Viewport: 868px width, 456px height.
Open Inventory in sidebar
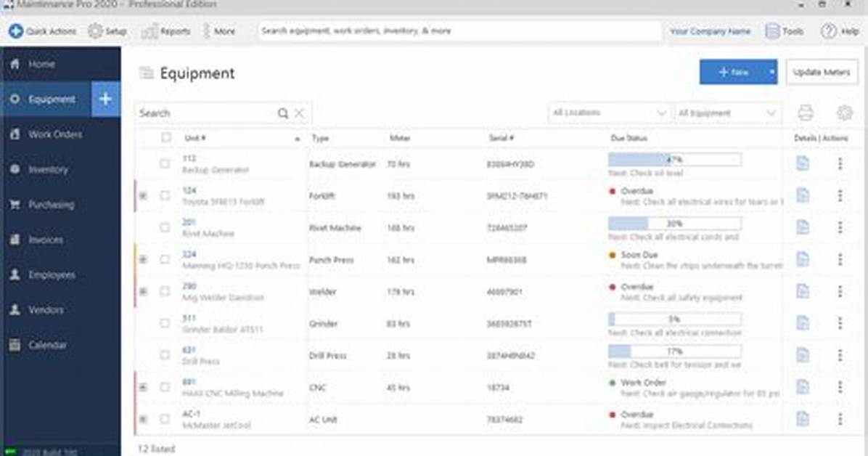click(x=60, y=169)
